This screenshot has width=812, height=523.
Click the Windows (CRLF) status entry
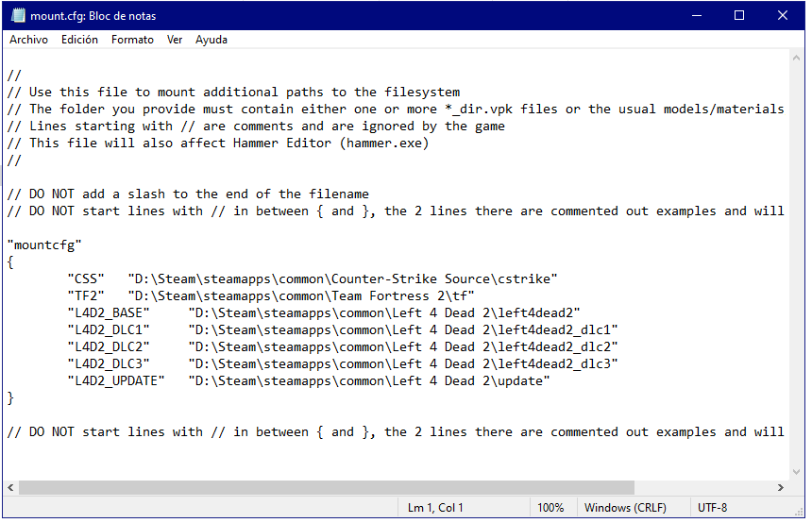[625, 508]
